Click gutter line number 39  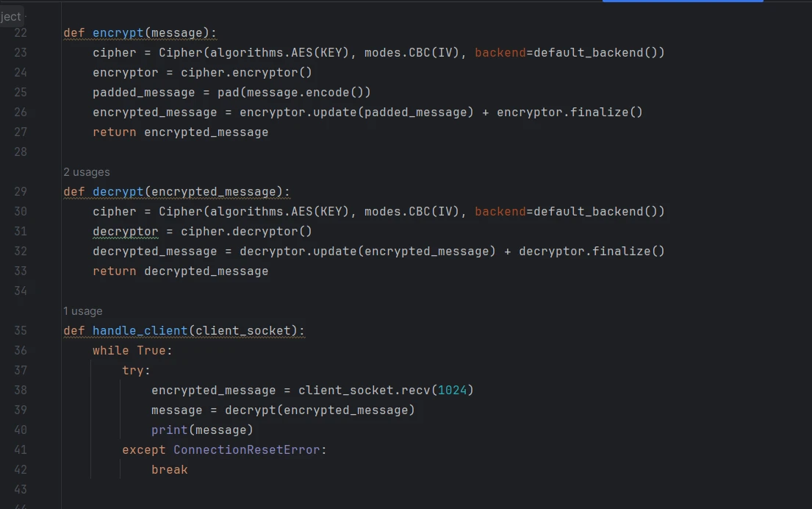tap(20, 410)
